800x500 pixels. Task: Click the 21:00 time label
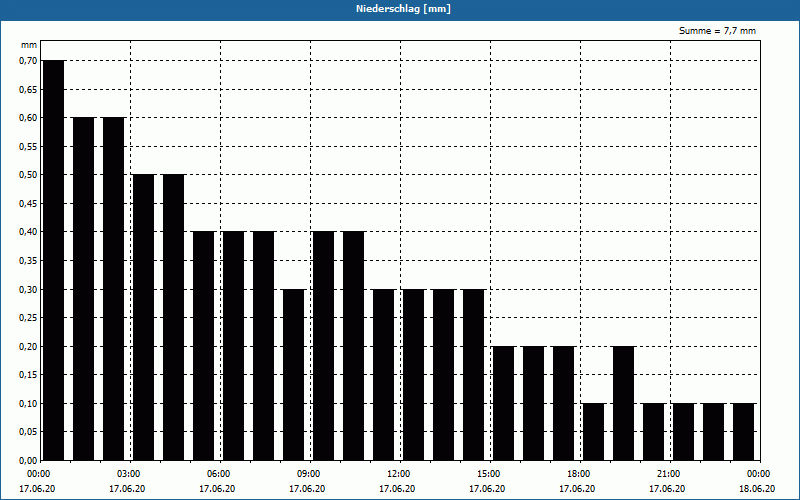668,474
